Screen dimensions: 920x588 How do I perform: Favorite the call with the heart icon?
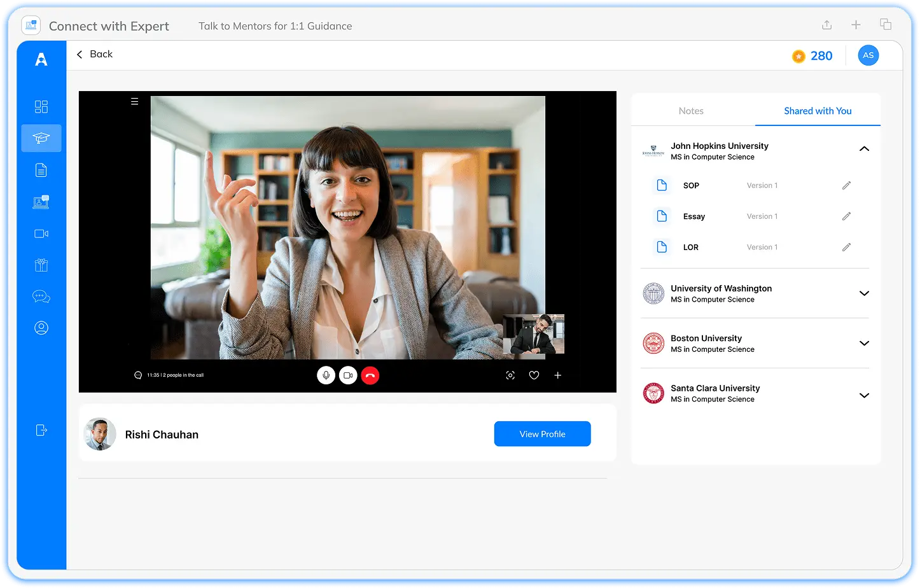[534, 375]
